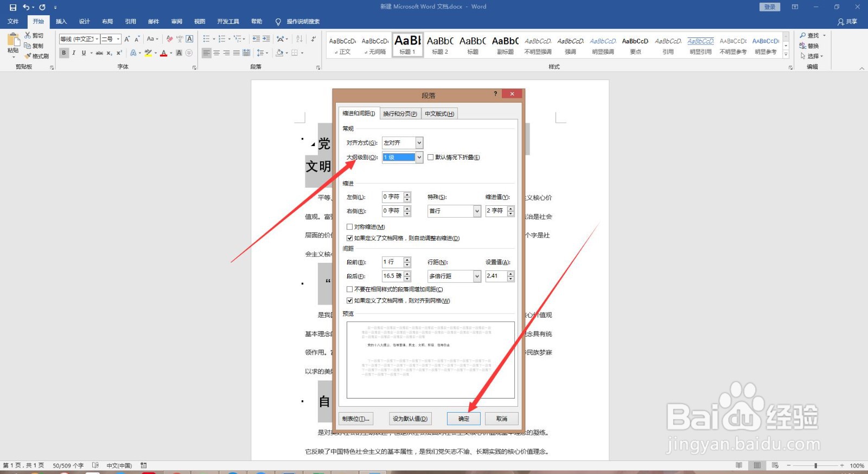The height and width of the screenshot is (474, 868).
Task: Expand the Styles gallery more arrow
Action: coord(786,54)
